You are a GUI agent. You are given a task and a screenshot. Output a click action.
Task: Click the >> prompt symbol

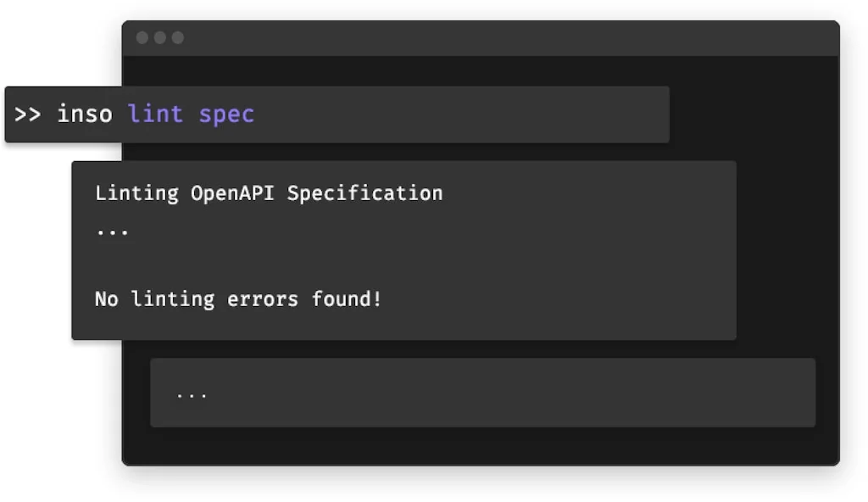(27, 114)
